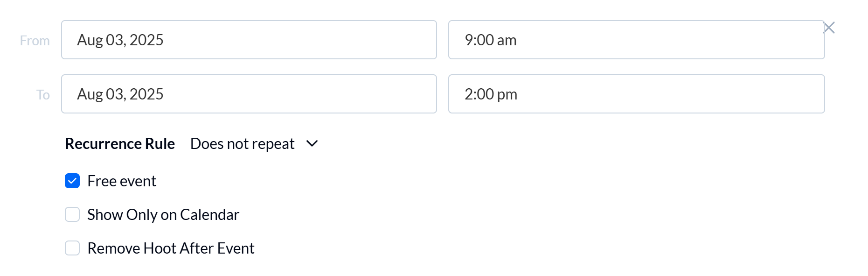868x276 pixels.
Task: Click the "Show Only on Calendar" label text
Action: click(163, 214)
